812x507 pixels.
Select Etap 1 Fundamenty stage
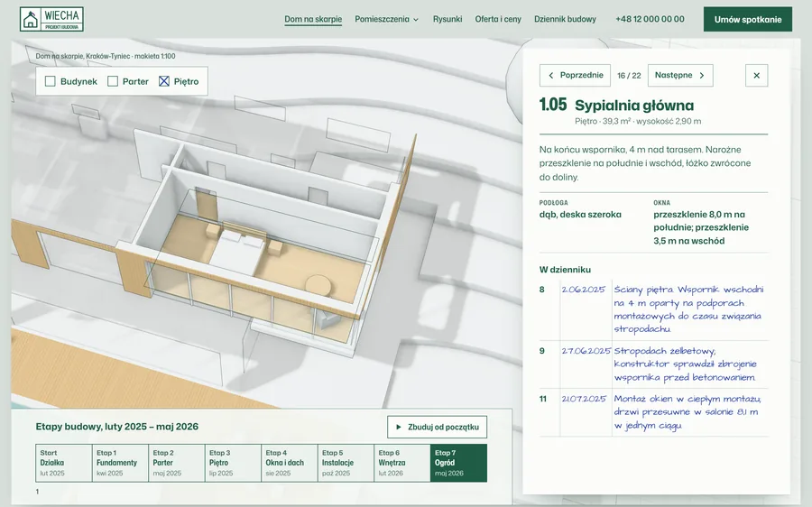point(120,463)
